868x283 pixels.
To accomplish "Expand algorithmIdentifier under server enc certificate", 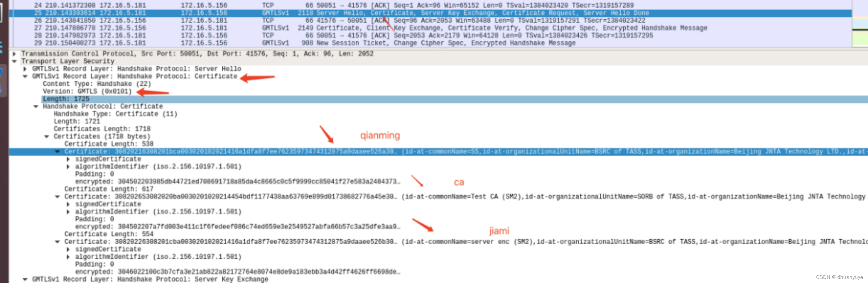I will point(68,257).
